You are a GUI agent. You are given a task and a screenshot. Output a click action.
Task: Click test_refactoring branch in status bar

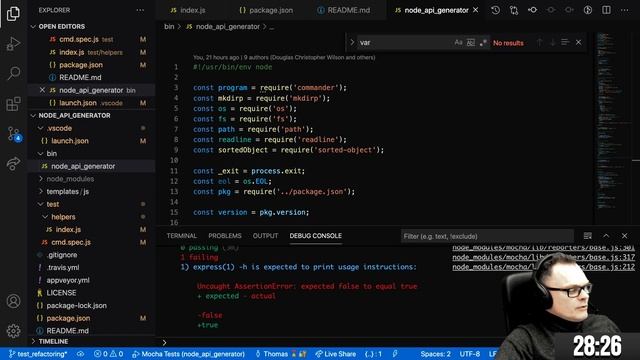point(39,354)
